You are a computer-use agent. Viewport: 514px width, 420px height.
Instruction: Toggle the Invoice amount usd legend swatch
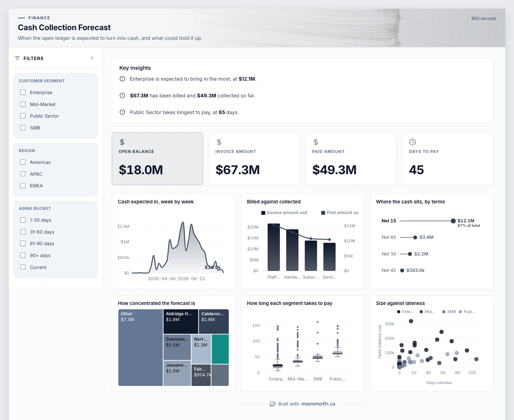[x=263, y=213]
